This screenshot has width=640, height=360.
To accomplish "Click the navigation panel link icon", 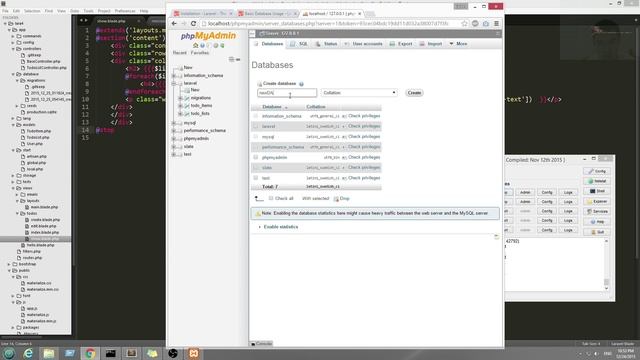I will click(x=238, y=60).
